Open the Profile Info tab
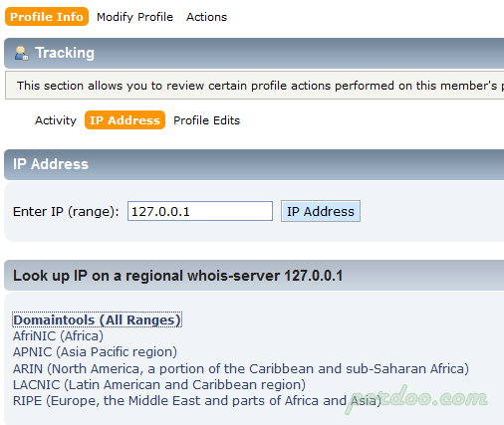Viewport: 504px width, 425px height. pyautogui.click(x=47, y=17)
